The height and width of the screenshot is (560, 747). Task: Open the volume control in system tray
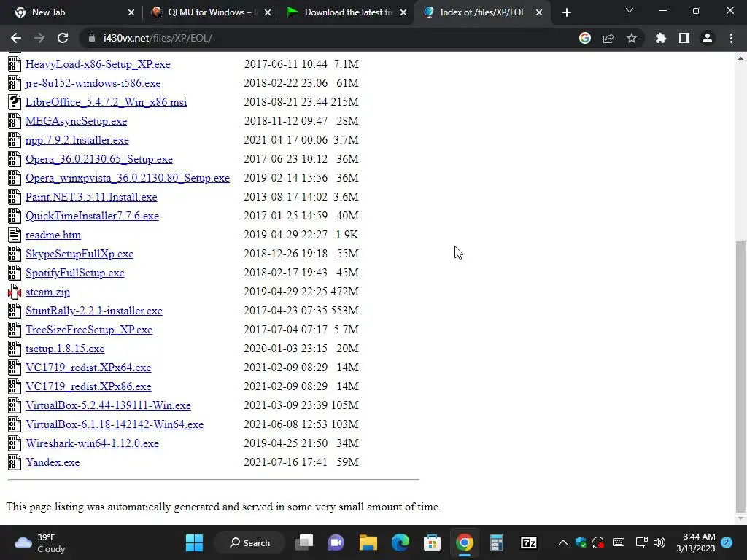[659, 542]
